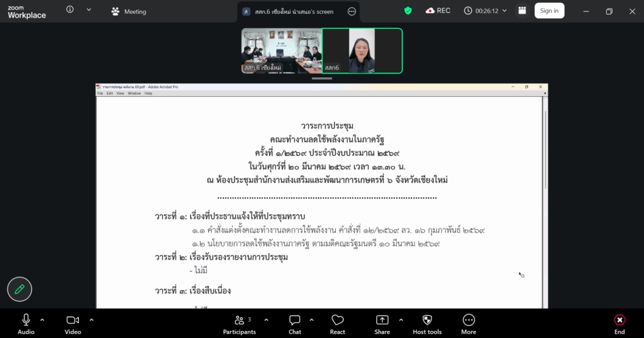Toggle the camera Video button
Viewport: 644px width, 338px height.
tap(73, 324)
